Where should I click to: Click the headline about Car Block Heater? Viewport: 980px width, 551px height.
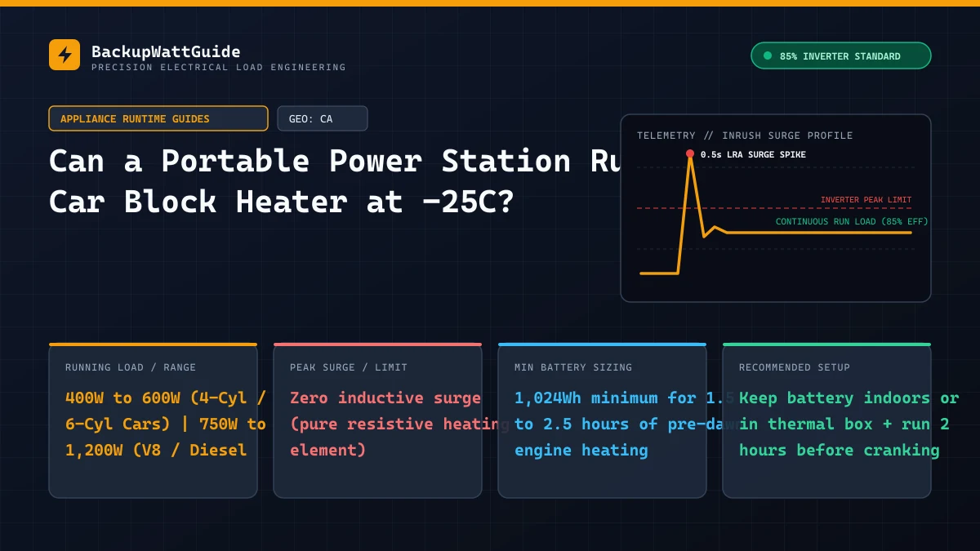point(335,180)
